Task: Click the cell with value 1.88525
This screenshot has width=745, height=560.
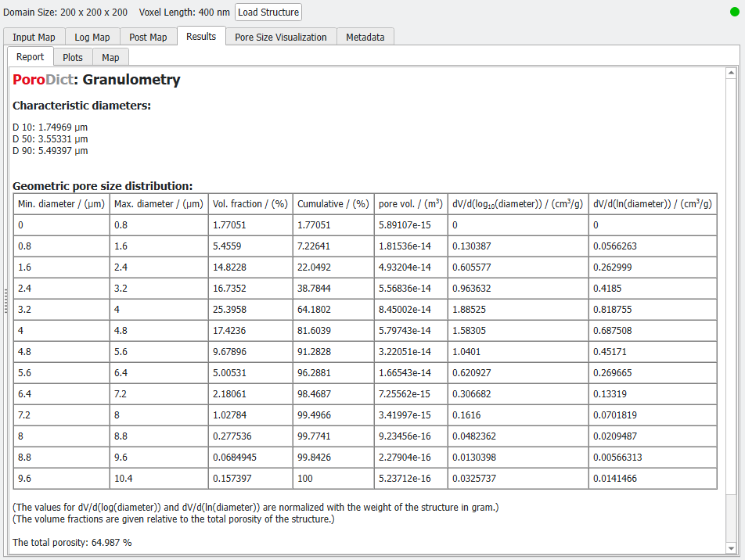Action: 518,310
